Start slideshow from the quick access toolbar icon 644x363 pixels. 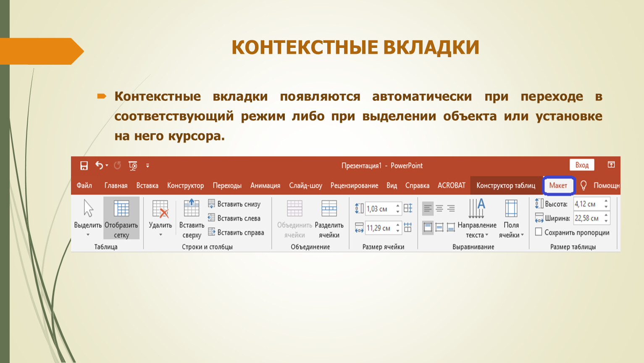[x=133, y=166]
